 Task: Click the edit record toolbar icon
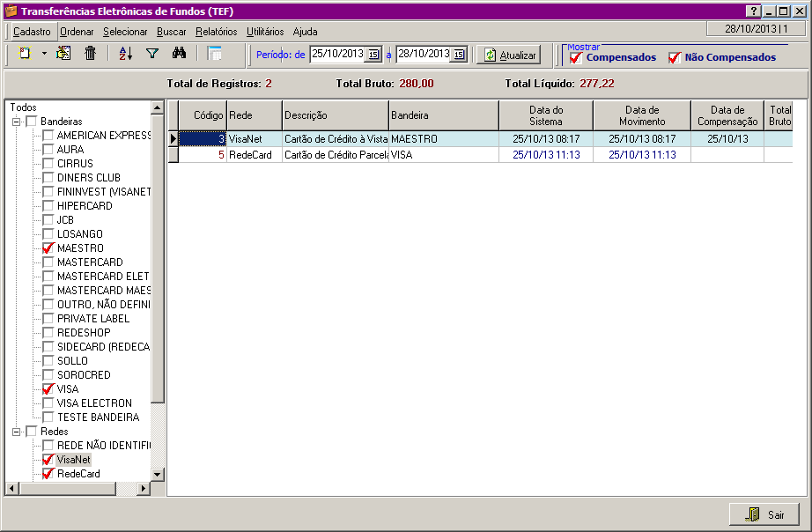63,54
